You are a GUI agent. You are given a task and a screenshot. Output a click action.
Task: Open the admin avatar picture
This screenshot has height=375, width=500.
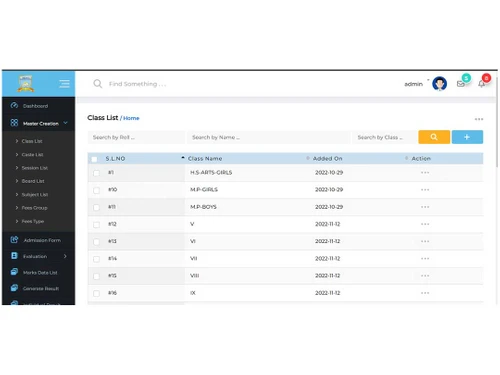pyautogui.click(x=439, y=84)
